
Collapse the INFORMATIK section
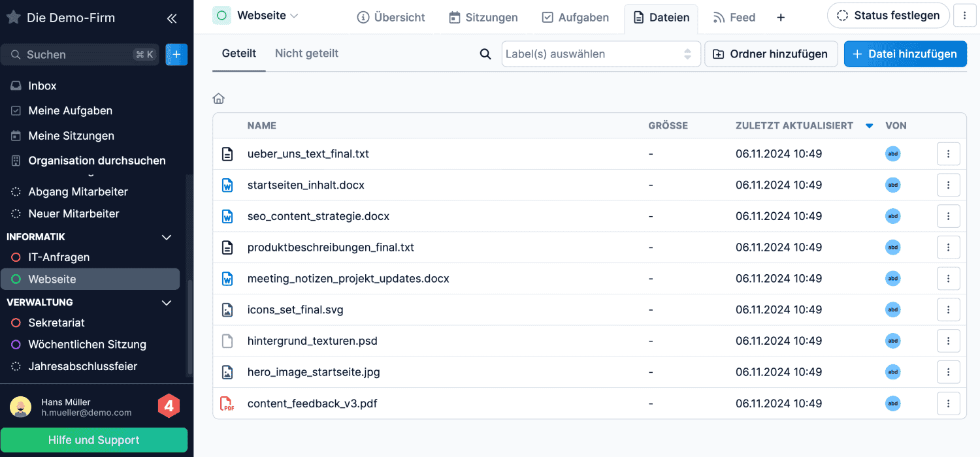[167, 237]
